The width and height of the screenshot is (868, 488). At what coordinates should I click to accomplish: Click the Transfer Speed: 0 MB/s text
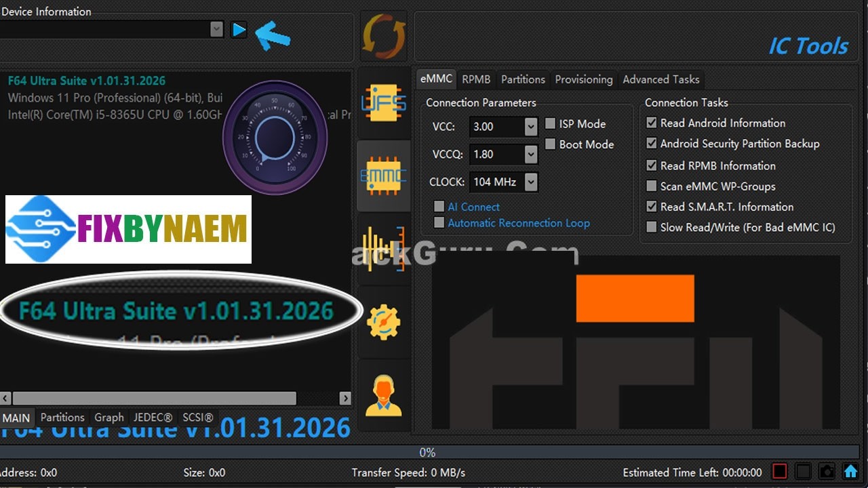click(x=408, y=472)
